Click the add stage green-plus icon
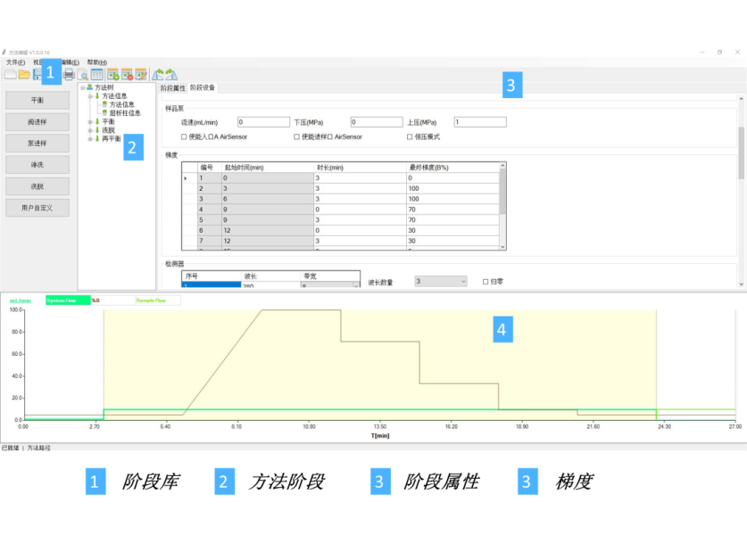The height and width of the screenshot is (560, 747). coord(113,75)
